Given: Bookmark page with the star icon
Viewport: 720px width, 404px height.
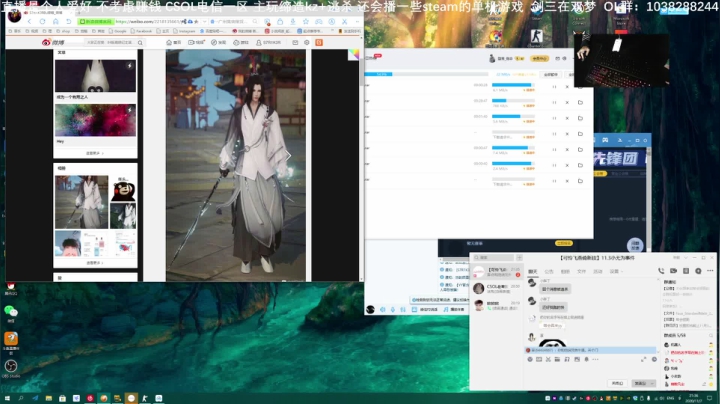Looking at the screenshot, I should pos(306,22).
